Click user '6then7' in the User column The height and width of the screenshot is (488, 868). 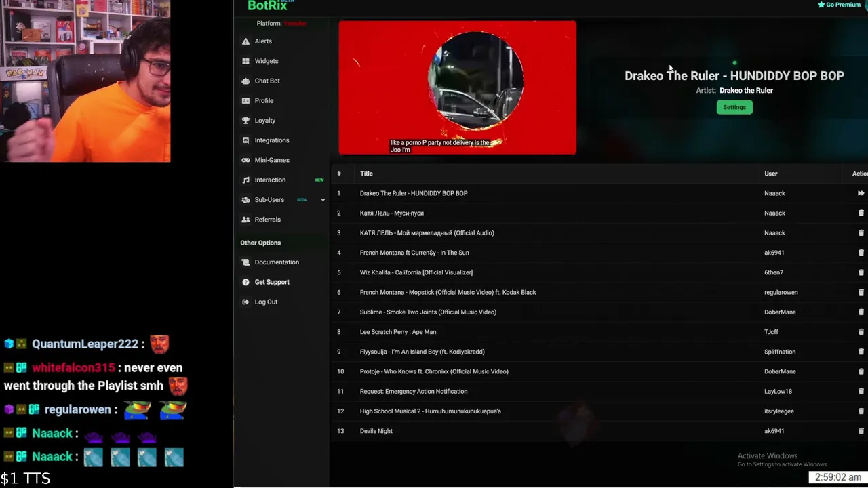(x=774, y=272)
